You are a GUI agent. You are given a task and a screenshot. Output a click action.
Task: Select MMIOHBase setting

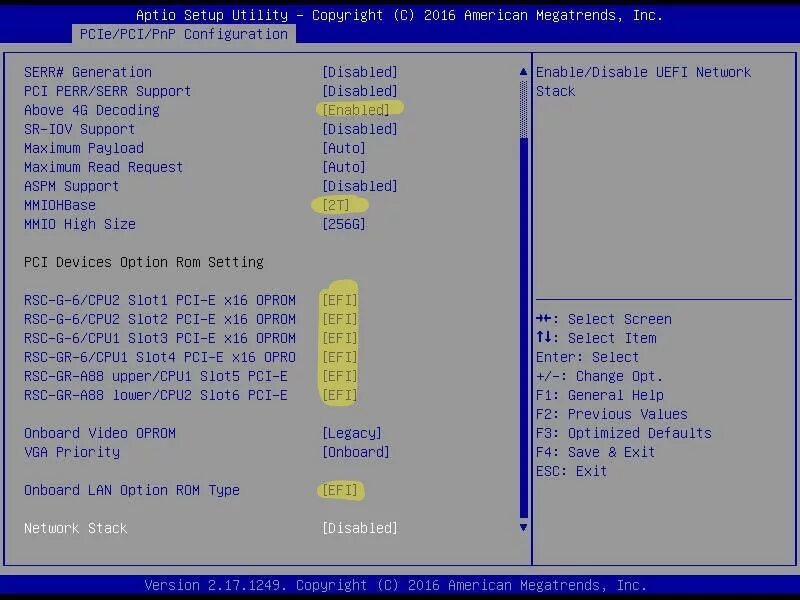60,205
